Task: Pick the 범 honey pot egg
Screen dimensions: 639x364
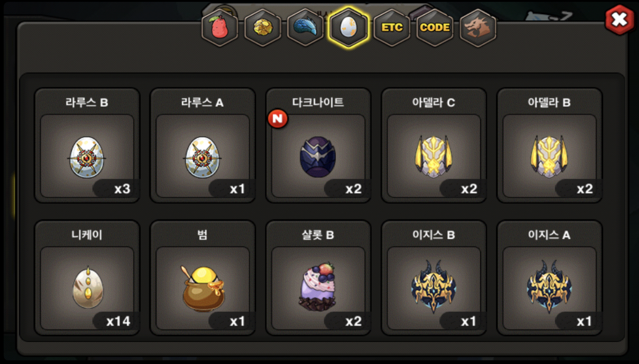Action: [x=203, y=278]
